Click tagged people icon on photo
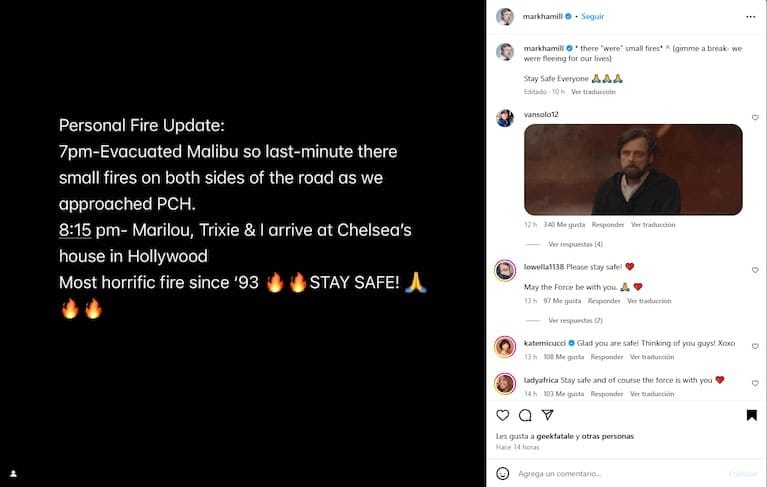This screenshot has height=487, width=767. click(14, 473)
